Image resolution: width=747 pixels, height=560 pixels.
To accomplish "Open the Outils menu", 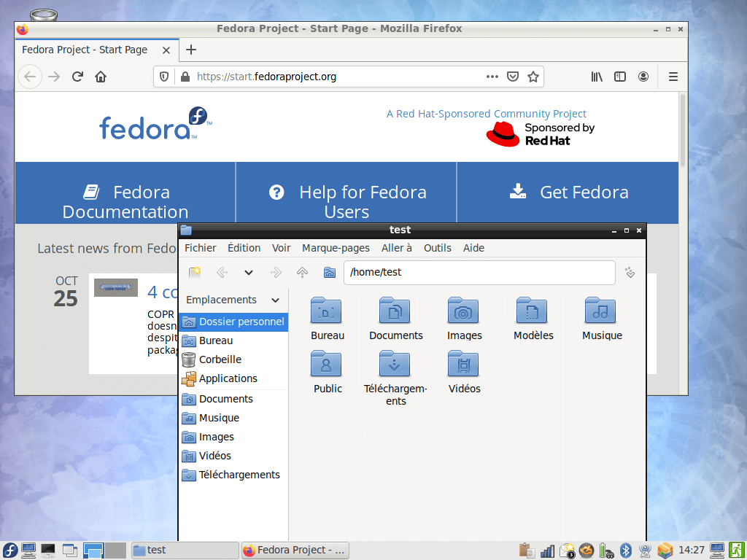I will (x=438, y=248).
